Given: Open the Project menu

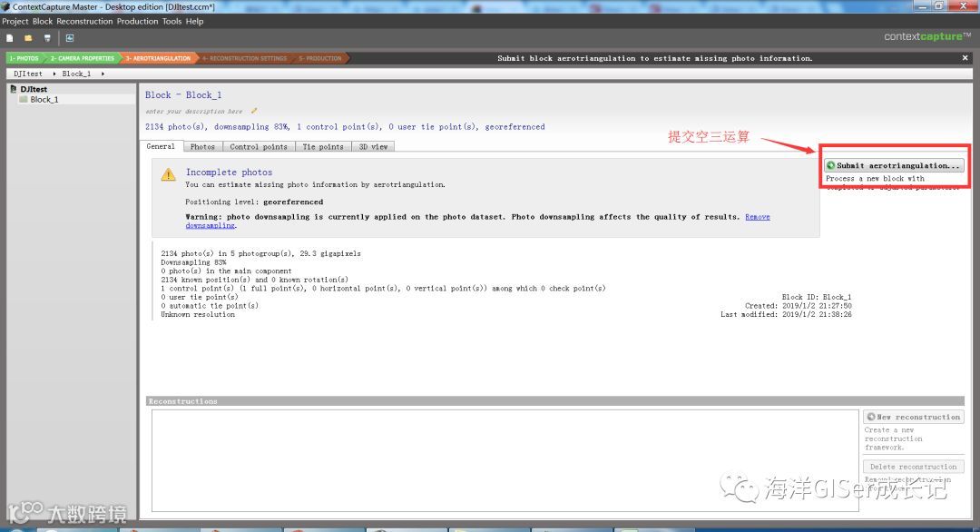Looking at the screenshot, I should coord(15,21).
